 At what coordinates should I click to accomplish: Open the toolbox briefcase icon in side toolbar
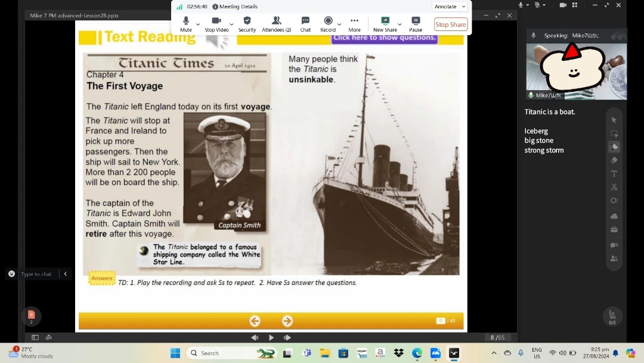[x=614, y=229]
